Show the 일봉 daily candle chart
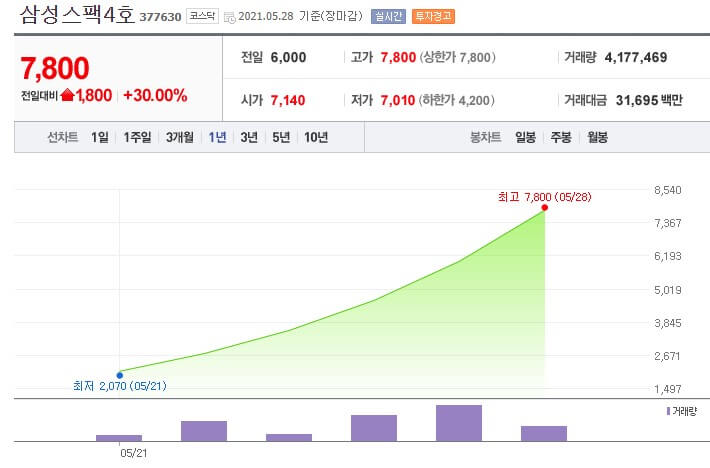Viewport: 710px width, 468px height. point(525,137)
